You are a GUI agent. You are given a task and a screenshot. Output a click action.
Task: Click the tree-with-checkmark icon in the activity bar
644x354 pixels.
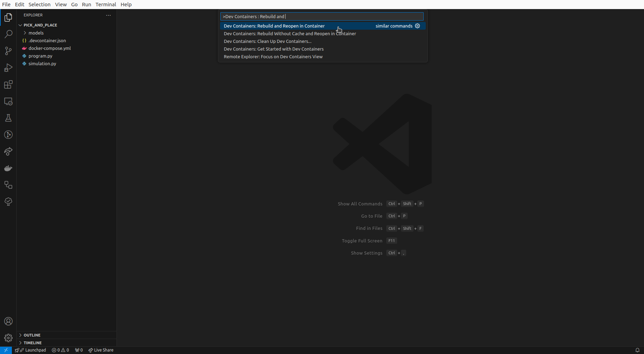tap(8, 202)
